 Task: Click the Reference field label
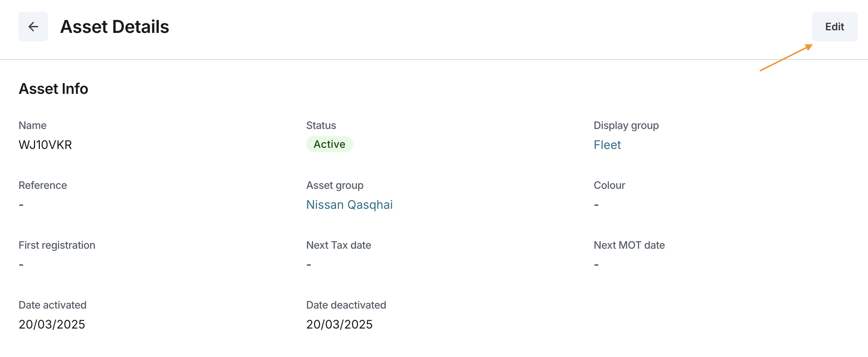tap(42, 186)
